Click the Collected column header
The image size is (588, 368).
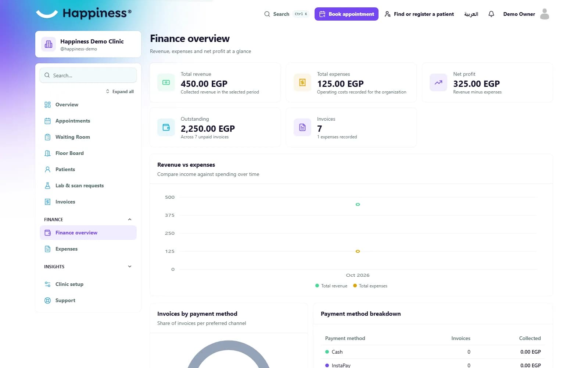[x=530, y=338]
